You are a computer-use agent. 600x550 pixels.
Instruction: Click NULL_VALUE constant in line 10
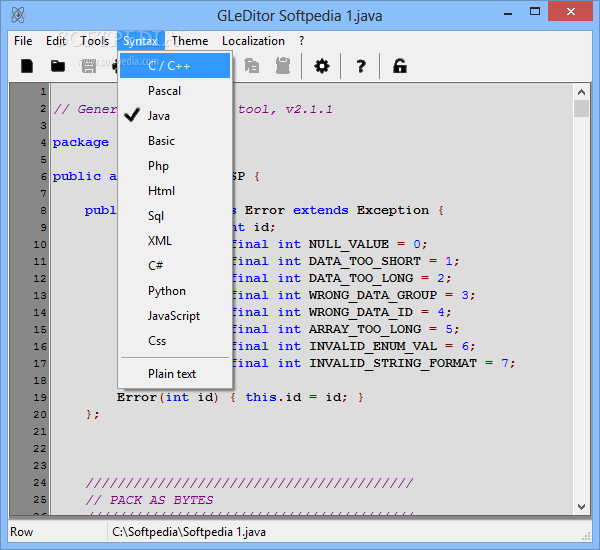pyautogui.click(x=349, y=244)
